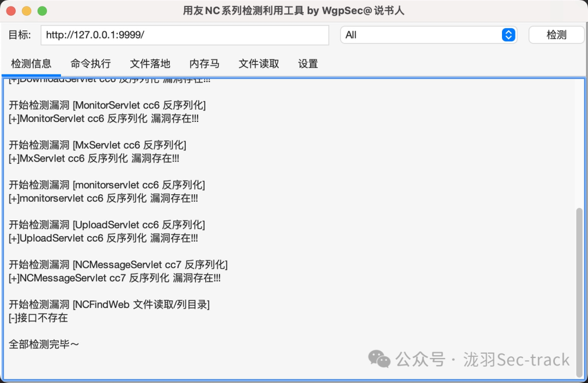
Task: Click line '[+]UploadServlet cc6 反序列化 漏洞存在!!!'
Action: tap(103, 238)
